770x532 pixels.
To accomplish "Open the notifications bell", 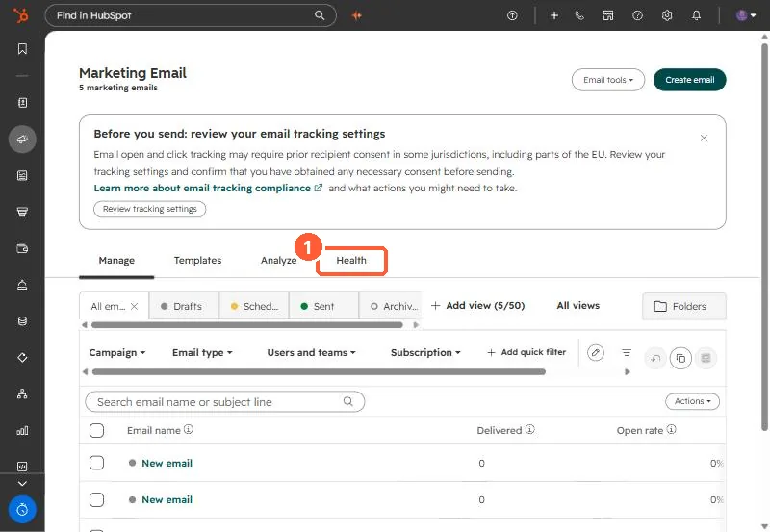I will [696, 15].
